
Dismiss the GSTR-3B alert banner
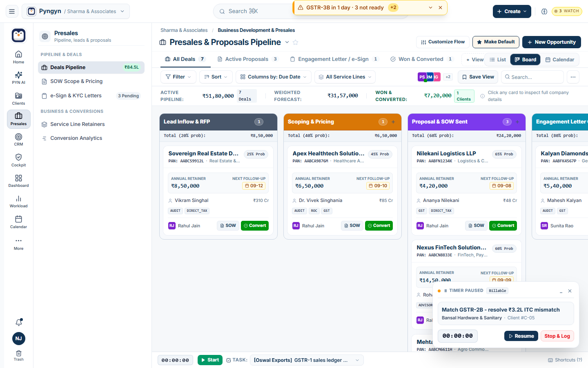point(440,7)
